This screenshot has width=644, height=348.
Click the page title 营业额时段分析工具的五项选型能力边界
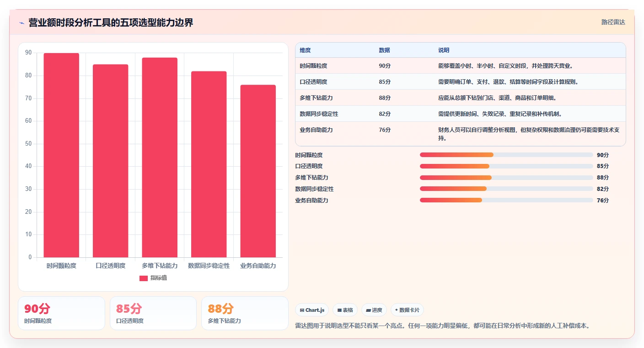coord(111,22)
